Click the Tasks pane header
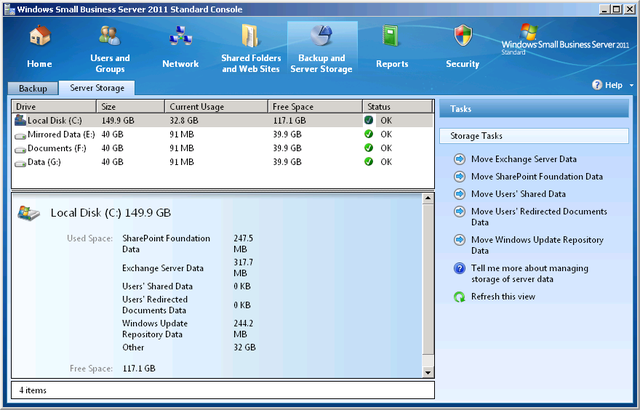The image size is (640, 410). (534, 109)
